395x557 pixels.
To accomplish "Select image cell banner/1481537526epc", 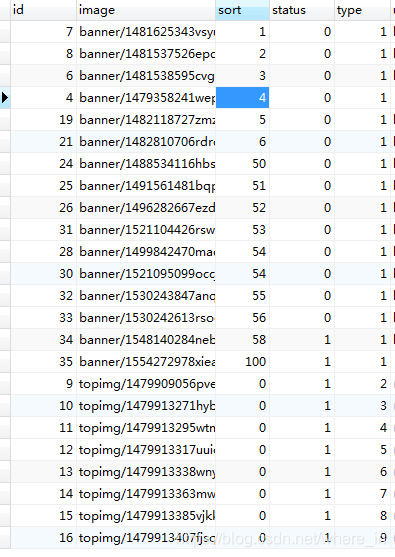I will (x=146, y=54).
